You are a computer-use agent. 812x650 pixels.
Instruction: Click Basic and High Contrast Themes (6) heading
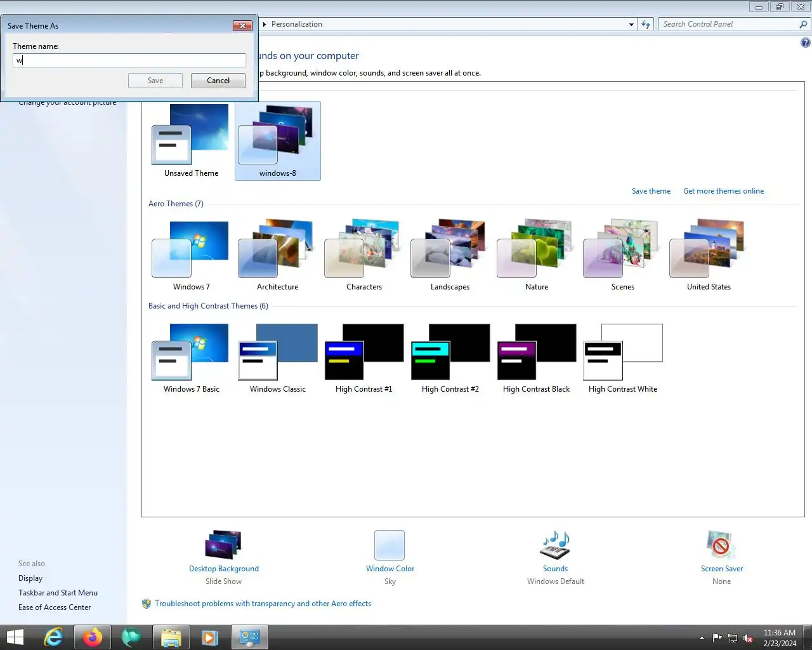click(208, 306)
